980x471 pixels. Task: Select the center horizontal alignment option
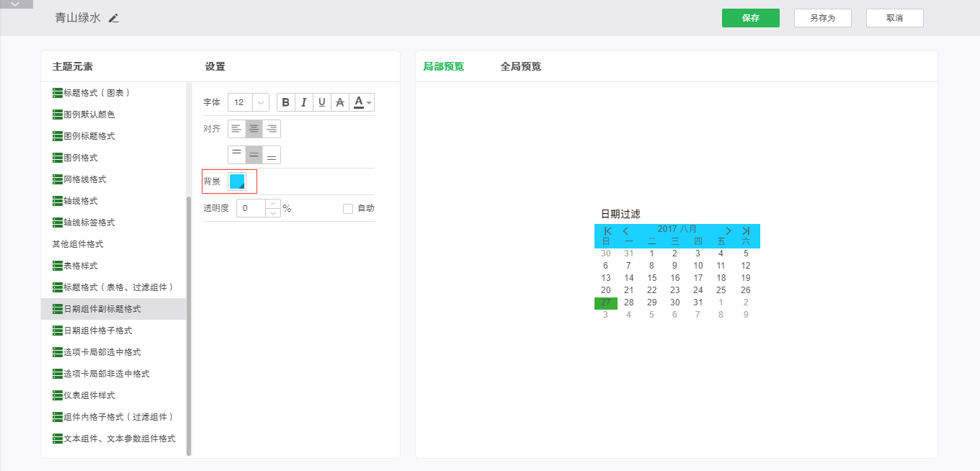pyautogui.click(x=254, y=129)
